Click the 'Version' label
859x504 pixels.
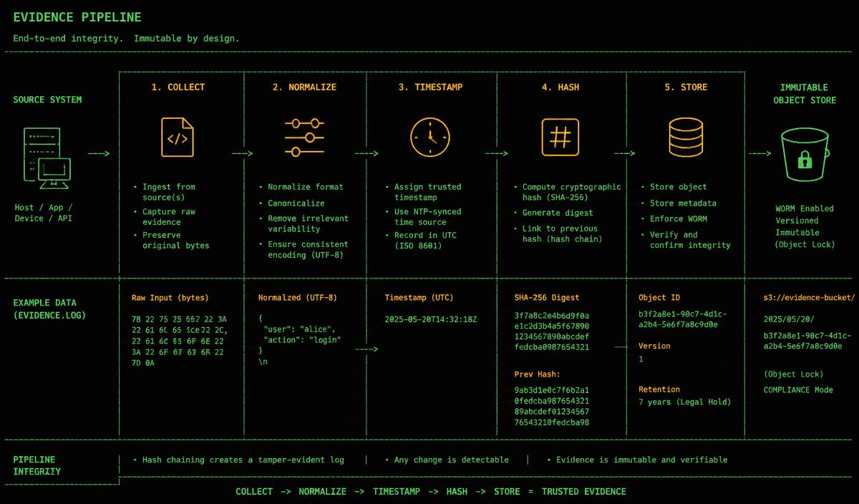(x=654, y=346)
